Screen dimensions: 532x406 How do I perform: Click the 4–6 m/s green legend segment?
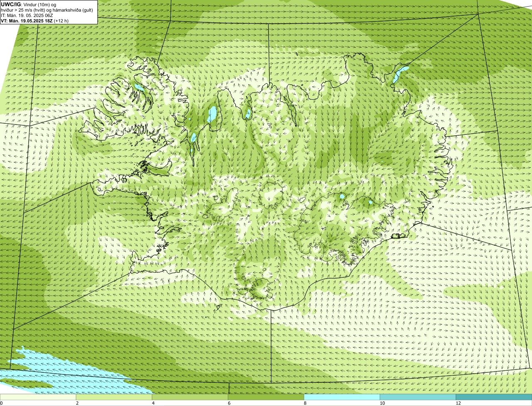190,397
